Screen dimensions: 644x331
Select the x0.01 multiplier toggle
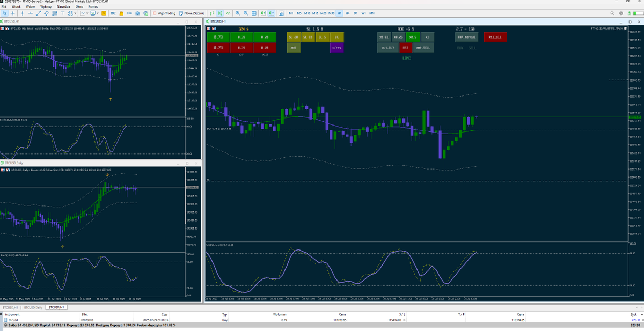pos(383,37)
